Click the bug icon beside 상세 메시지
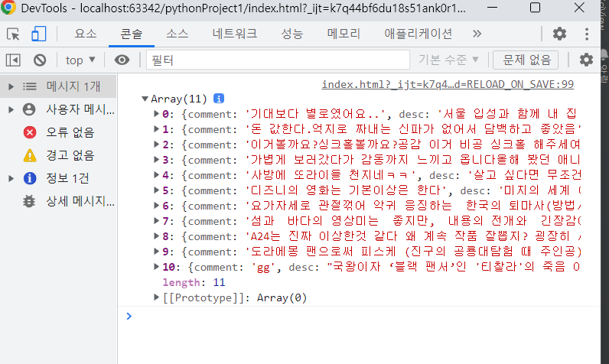609x364 pixels. pyautogui.click(x=29, y=201)
